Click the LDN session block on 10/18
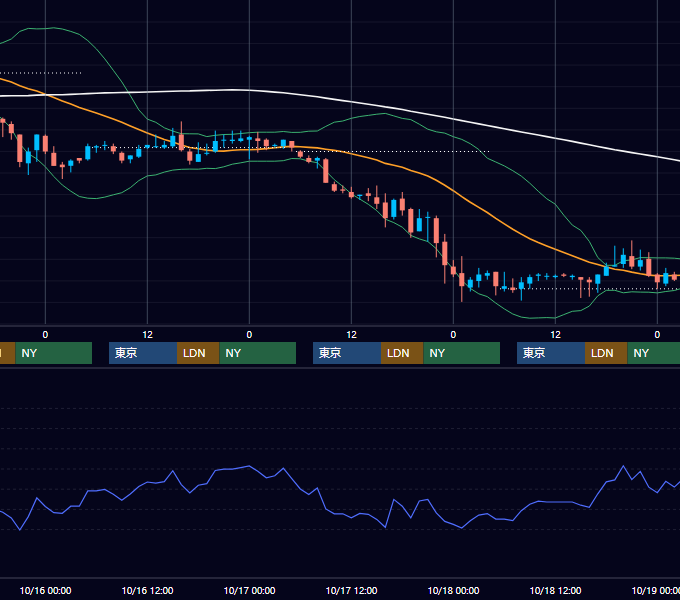The width and height of the screenshot is (680, 600). pyautogui.click(x=606, y=353)
